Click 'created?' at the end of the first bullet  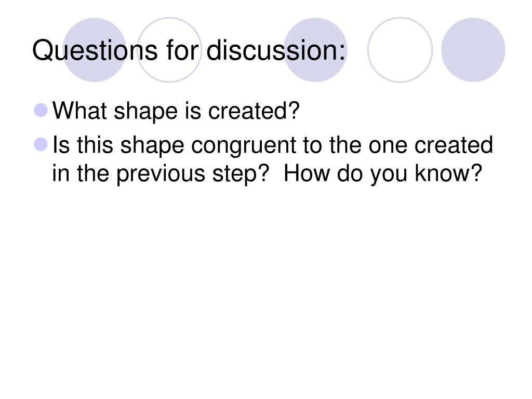point(254,111)
